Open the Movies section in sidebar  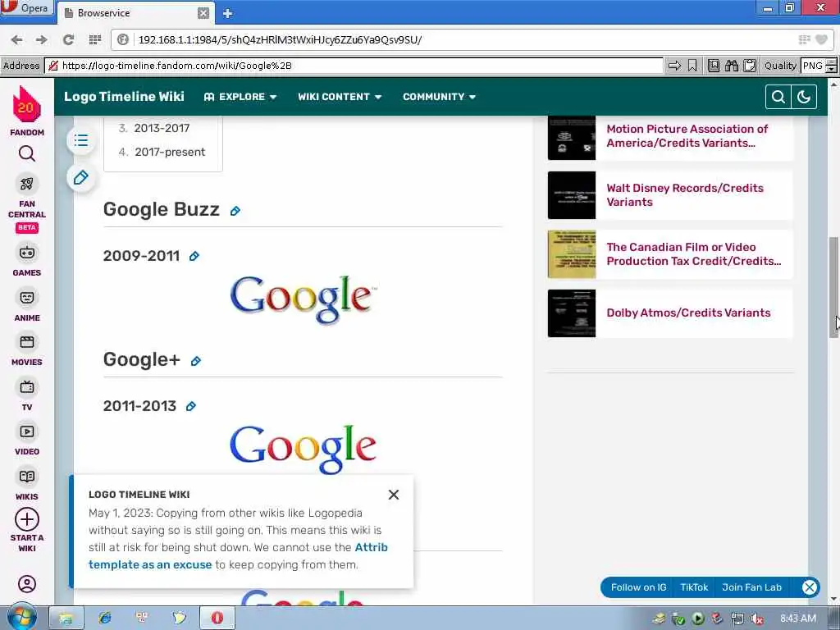coord(27,349)
